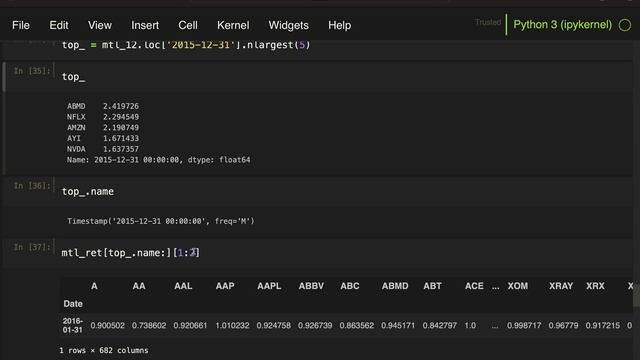The height and width of the screenshot is (360, 640).
Task: Open the Cell menu
Action: tap(188, 25)
